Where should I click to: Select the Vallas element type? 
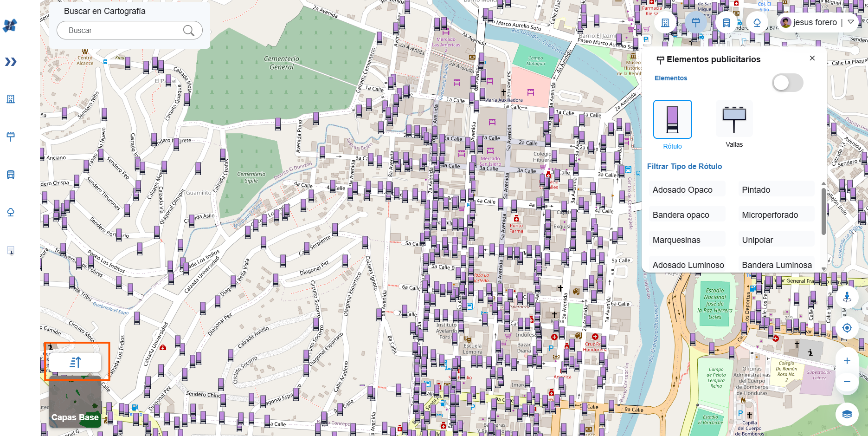[x=734, y=120]
